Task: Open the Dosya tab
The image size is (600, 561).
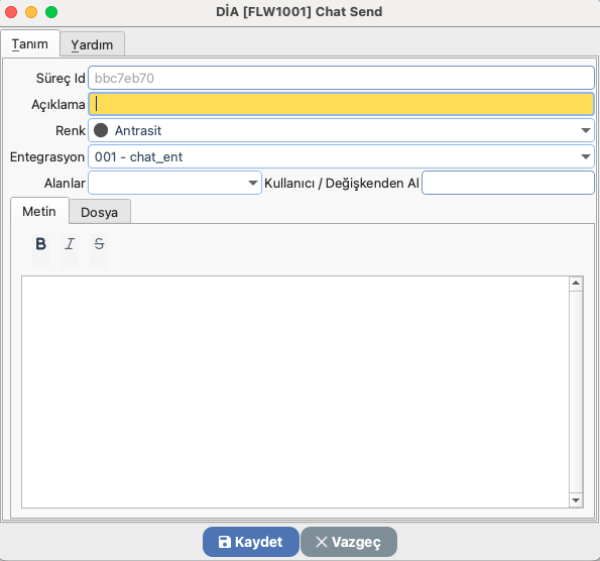Action: point(100,212)
